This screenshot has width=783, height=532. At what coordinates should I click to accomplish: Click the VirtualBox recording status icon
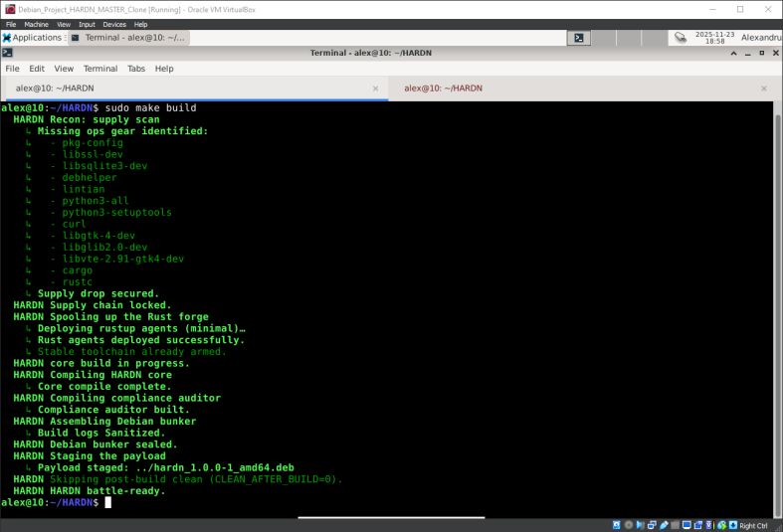(698, 525)
